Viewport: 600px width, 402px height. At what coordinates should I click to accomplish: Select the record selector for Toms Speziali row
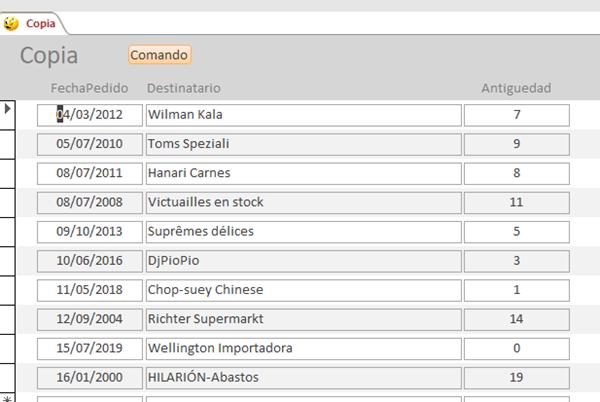click(x=8, y=144)
